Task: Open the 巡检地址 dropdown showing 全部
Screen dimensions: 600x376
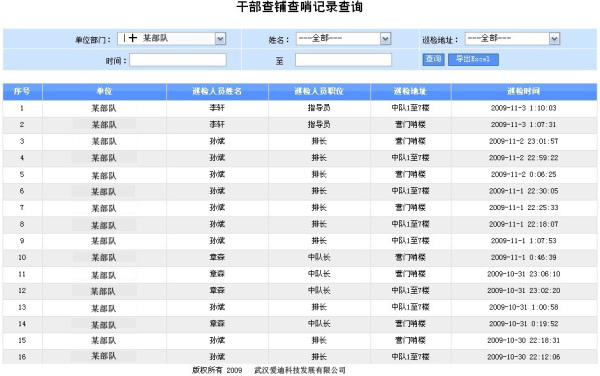Action: [x=512, y=38]
